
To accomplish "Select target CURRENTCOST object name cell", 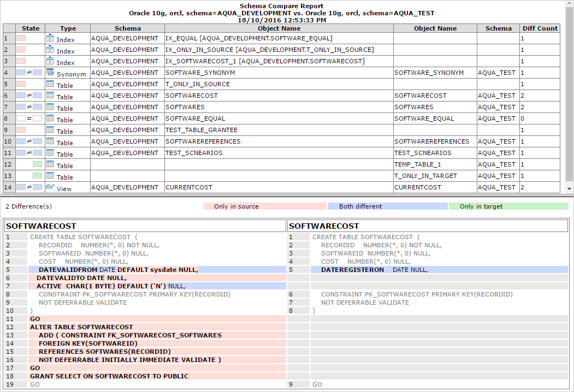I will (435, 187).
